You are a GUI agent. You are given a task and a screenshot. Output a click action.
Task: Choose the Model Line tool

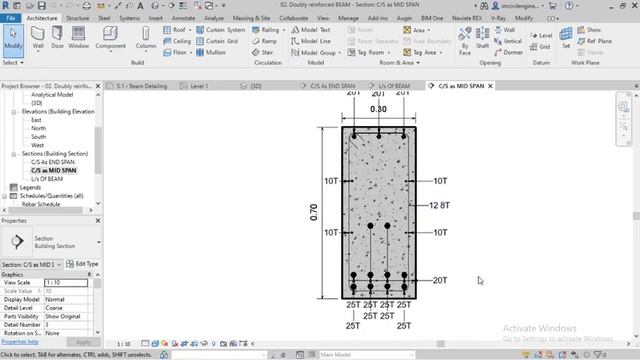(311, 41)
